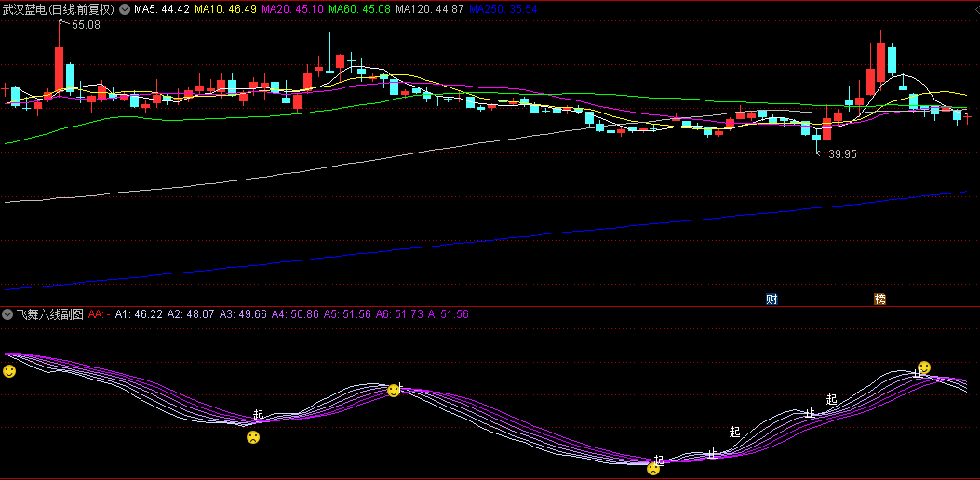Click the sad face below the first 起 label
Image resolution: width=980 pixels, height=480 pixels.
tap(253, 437)
